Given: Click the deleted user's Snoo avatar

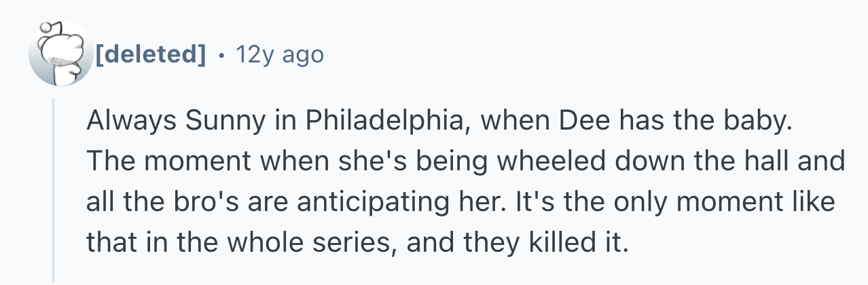Looking at the screenshot, I should (x=60, y=54).
